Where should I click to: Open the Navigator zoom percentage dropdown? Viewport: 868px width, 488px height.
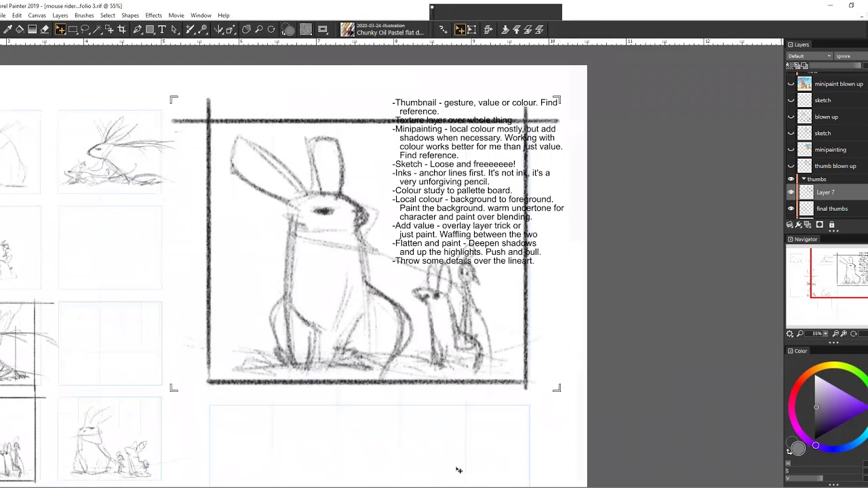click(825, 333)
